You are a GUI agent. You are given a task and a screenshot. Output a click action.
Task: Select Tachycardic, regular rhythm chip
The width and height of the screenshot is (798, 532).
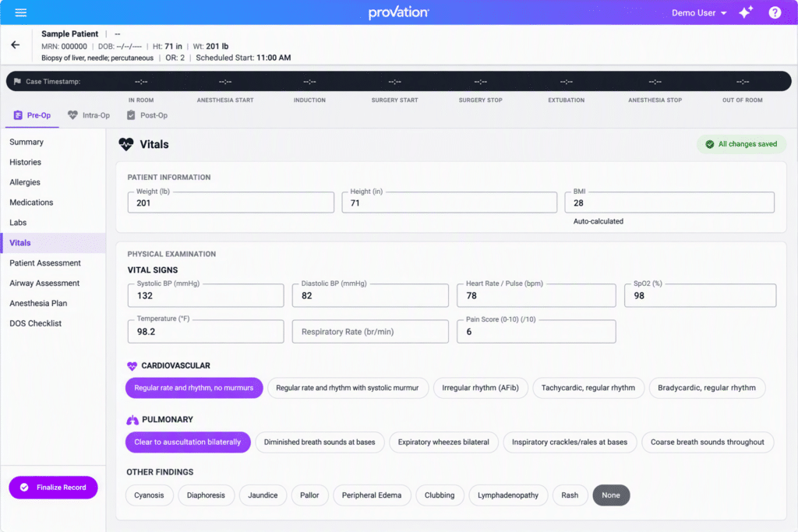pyautogui.click(x=588, y=388)
